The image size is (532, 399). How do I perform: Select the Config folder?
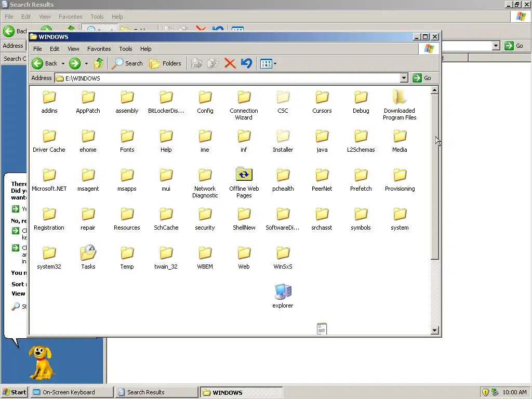pyautogui.click(x=205, y=102)
